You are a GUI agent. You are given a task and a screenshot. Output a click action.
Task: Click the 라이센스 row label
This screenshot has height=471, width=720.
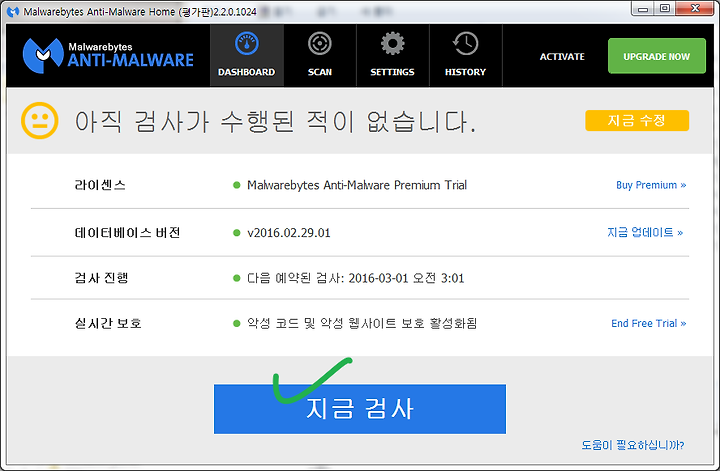(100, 185)
